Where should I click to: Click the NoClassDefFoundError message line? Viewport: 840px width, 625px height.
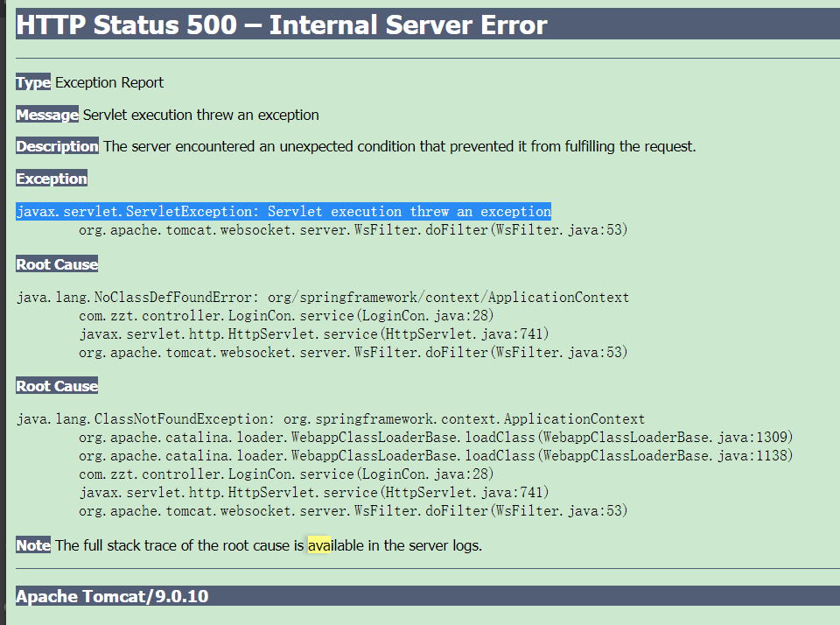323,297
